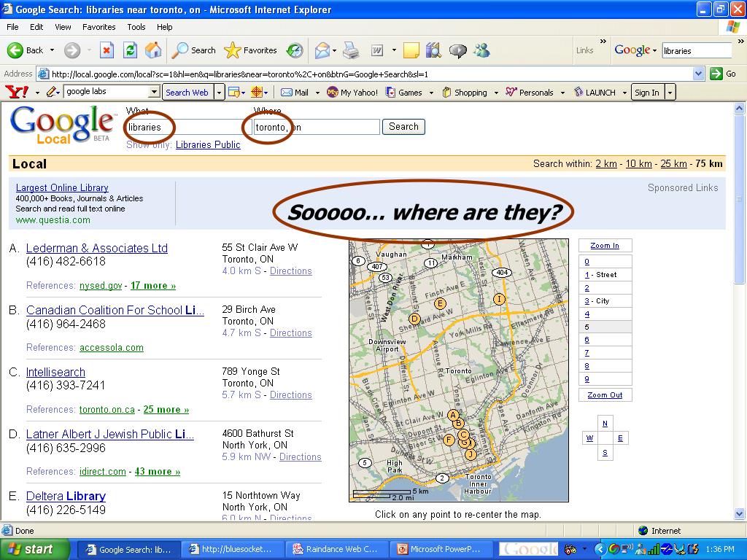Open the Intellisearch result link
This screenshot has width=747, height=560.
click(55, 372)
